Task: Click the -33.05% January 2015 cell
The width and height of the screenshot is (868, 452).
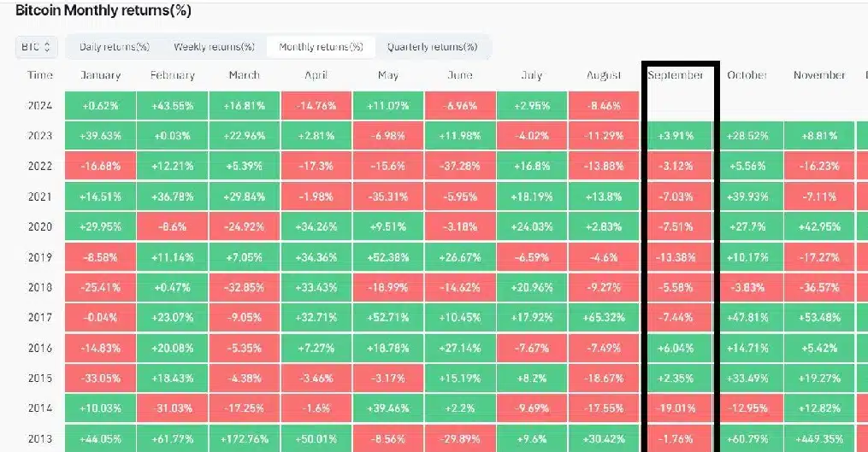Action: tap(100, 379)
